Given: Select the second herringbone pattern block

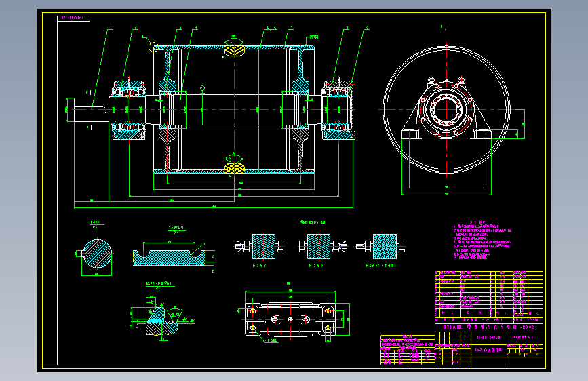Looking at the screenshot, I should (318, 246).
